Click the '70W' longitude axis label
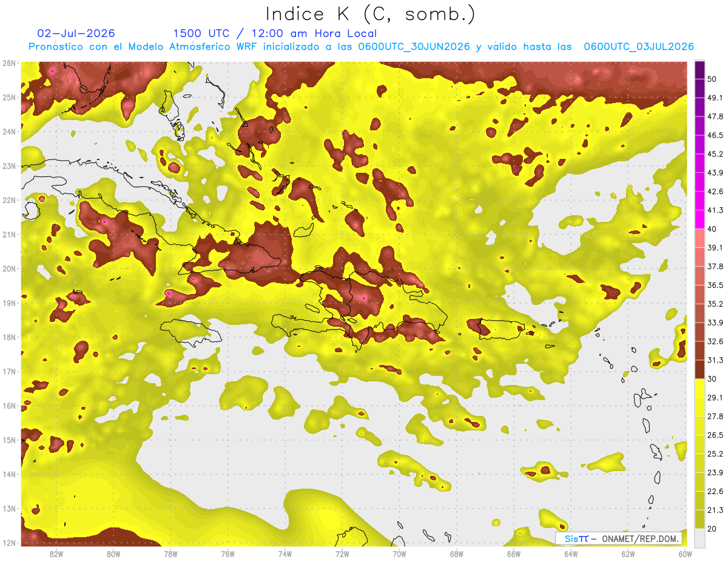This screenshot has width=728, height=562. click(x=399, y=554)
